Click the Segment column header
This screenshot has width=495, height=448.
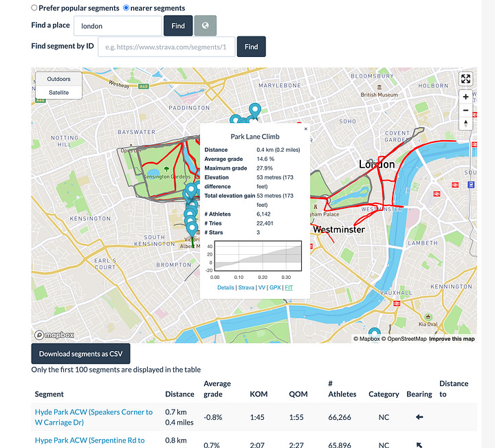[49, 394]
